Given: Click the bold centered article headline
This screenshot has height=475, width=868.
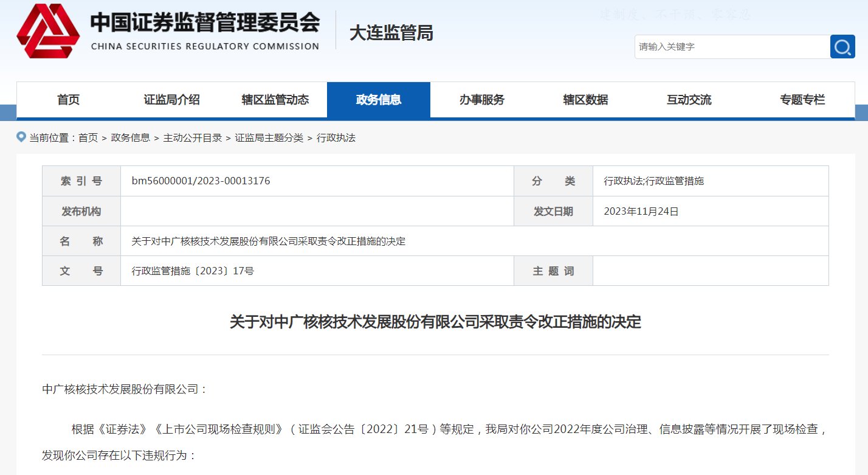Looking at the screenshot, I should pyautogui.click(x=435, y=322).
